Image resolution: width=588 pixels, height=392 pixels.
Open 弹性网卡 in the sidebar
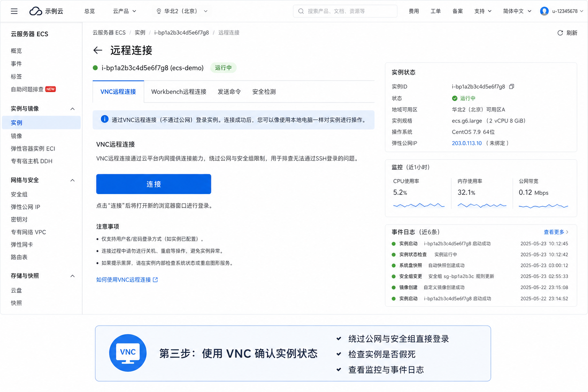pos(22,245)
